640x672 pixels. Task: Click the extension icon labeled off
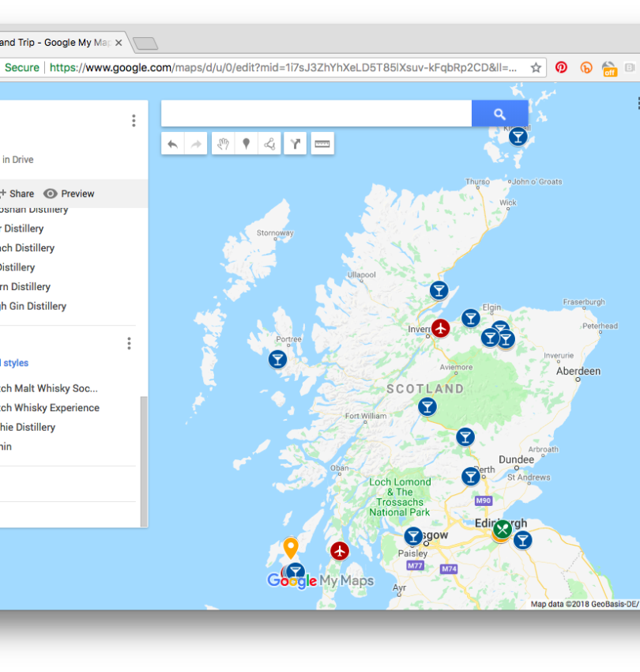609,69
